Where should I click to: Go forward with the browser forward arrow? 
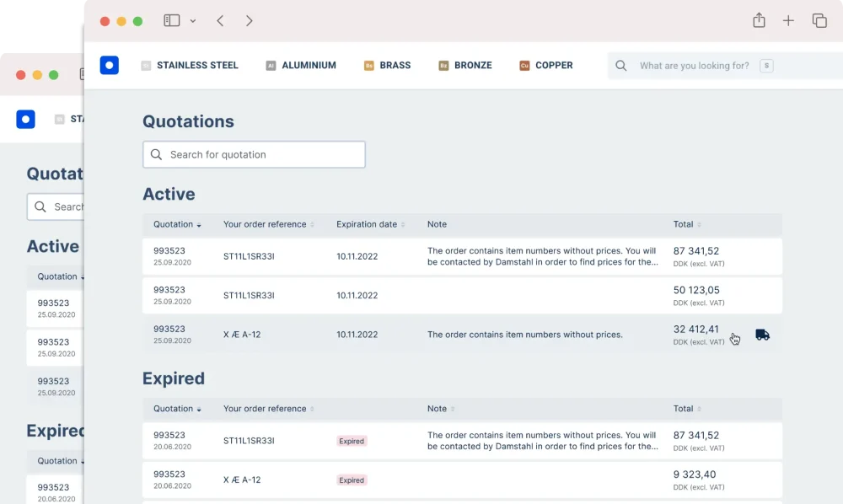click(249, 21)
